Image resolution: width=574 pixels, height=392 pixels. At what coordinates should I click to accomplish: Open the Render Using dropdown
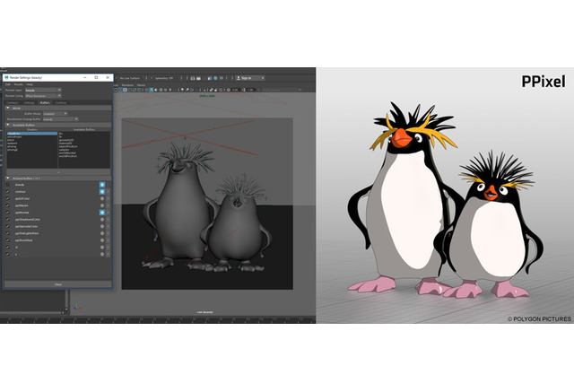click(x=45, y=96)
